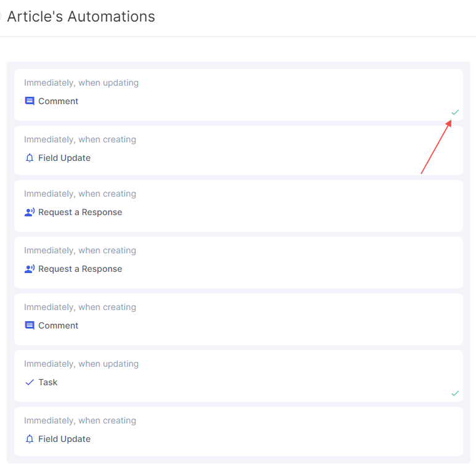Open the Task automation entry
476x474 pixels.
point(238,375)
